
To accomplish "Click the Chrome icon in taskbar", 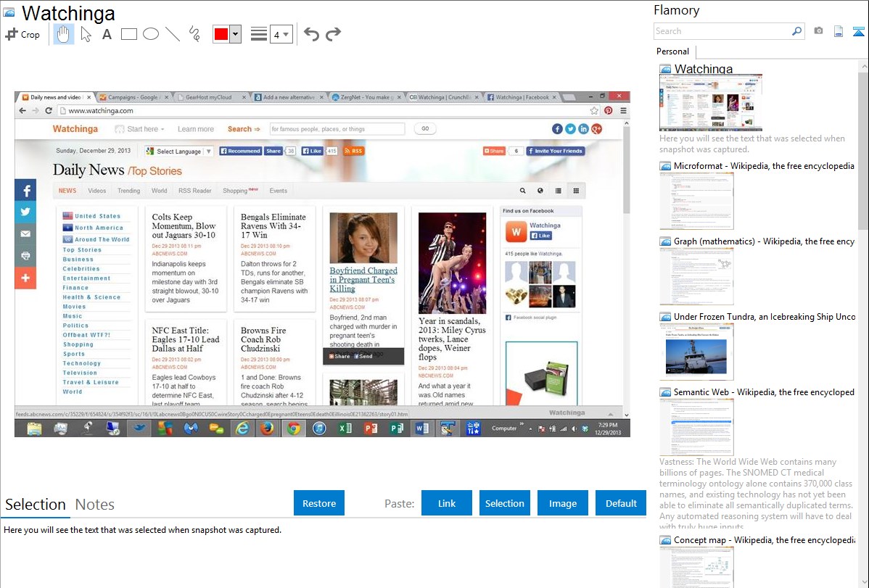I will [293, 428].
